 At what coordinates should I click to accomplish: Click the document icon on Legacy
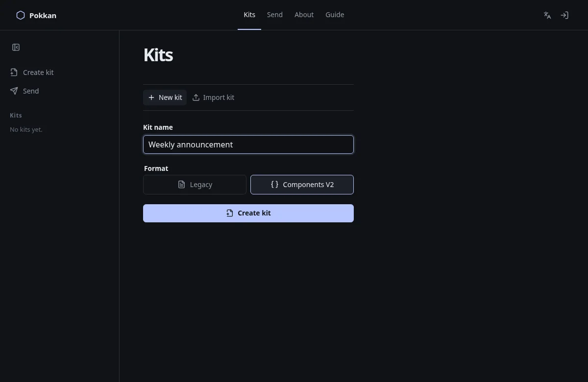(181, 185)
